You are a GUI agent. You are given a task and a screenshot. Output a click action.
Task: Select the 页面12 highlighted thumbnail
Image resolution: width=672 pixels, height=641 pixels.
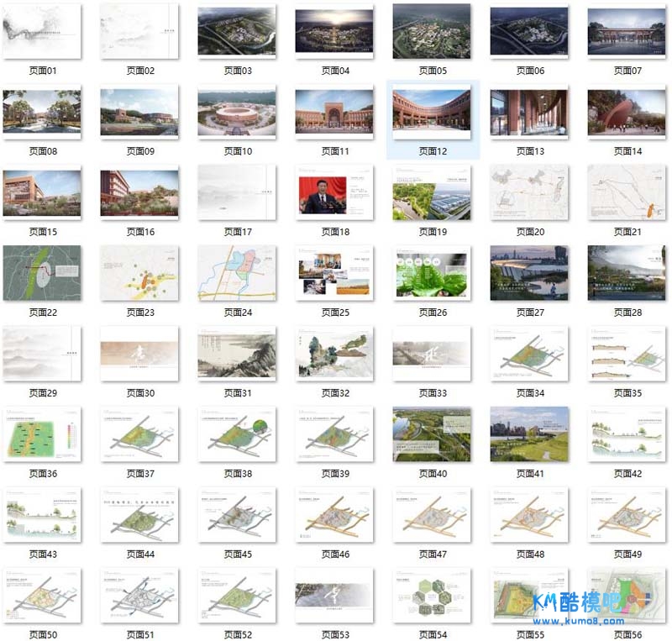click(432, 112)
